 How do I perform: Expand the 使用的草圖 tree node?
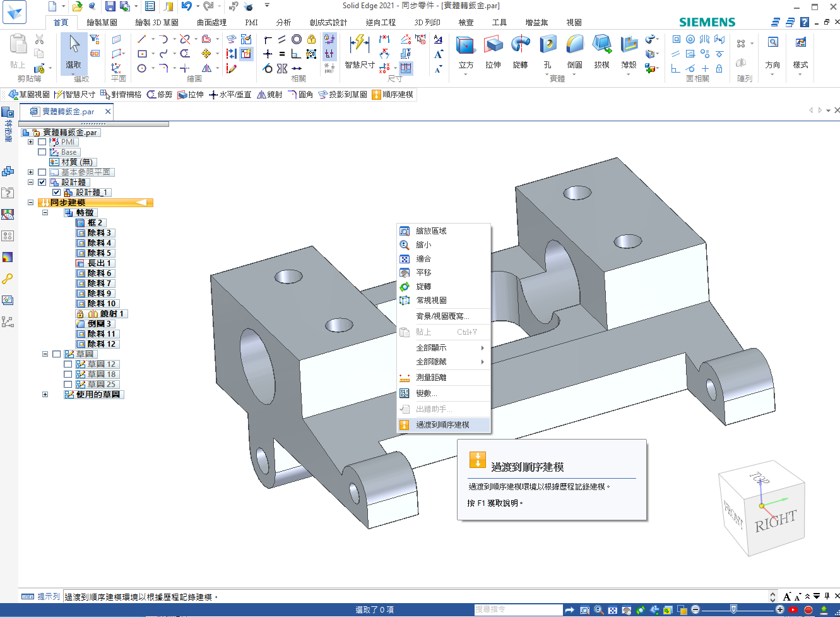click(45, 395)
